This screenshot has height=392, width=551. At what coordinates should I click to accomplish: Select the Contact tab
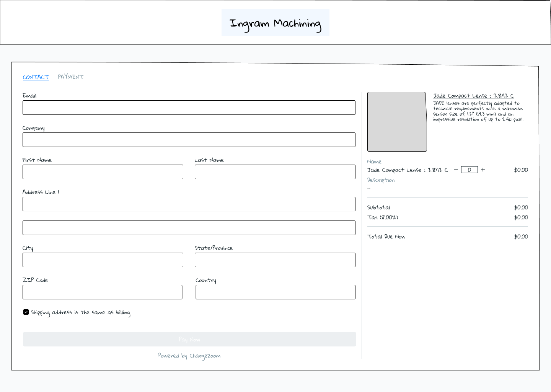pos(36,77)
